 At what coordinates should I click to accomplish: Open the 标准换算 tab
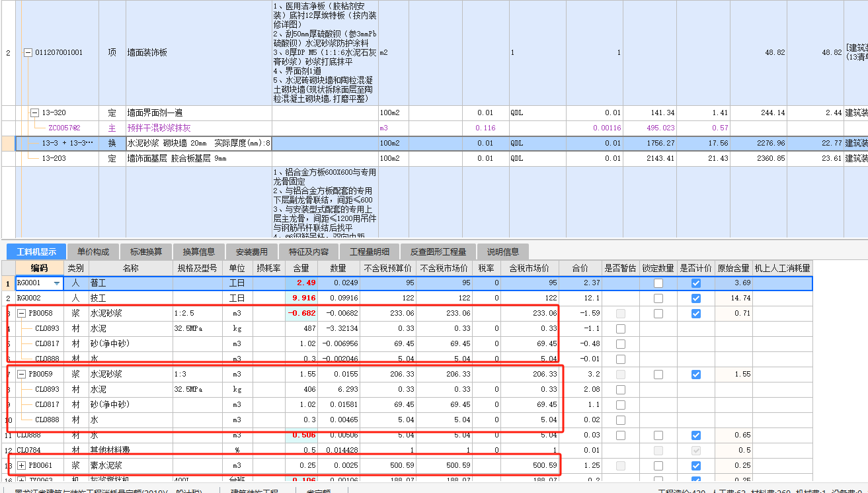tap(145, 251)
